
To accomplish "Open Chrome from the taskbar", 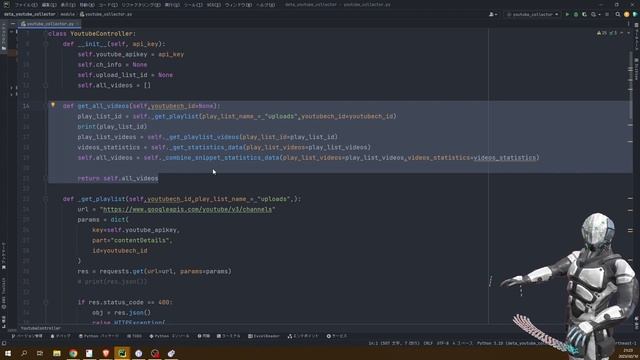I will pos(73,353).
